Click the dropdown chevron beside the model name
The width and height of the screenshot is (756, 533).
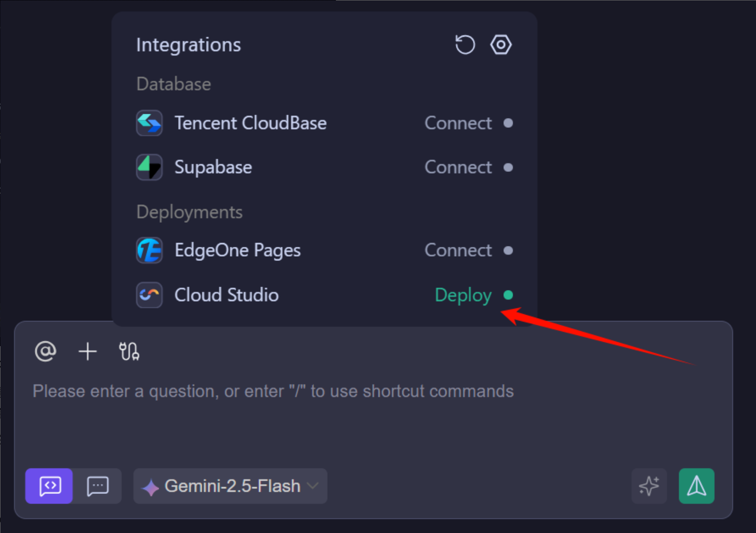pos(314,486)
